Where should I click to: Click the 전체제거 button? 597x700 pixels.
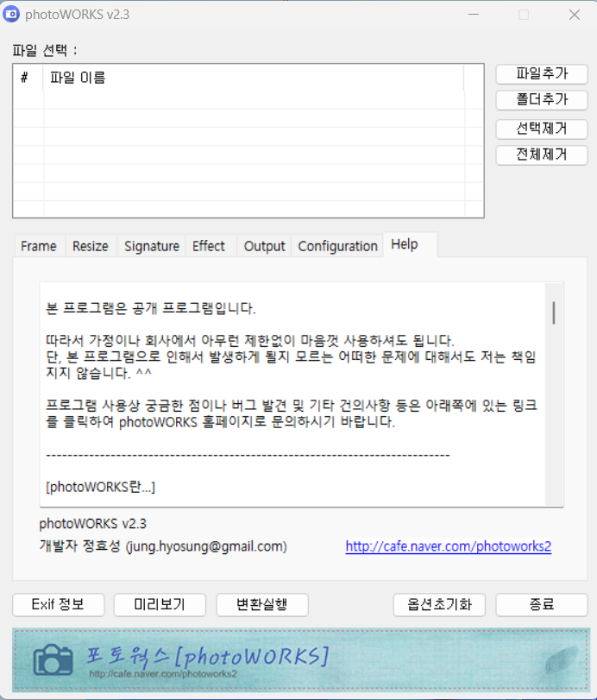pos(542,155)
